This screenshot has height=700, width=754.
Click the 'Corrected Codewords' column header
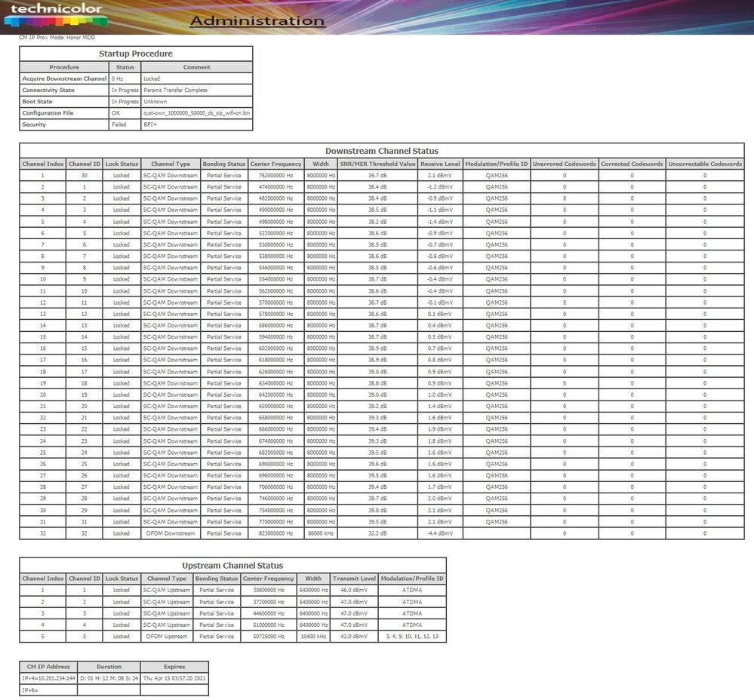[632, 164]
